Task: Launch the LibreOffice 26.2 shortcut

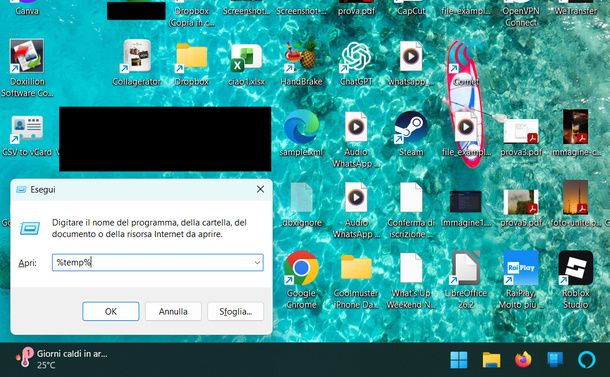Action: click(x=466, y=268)
